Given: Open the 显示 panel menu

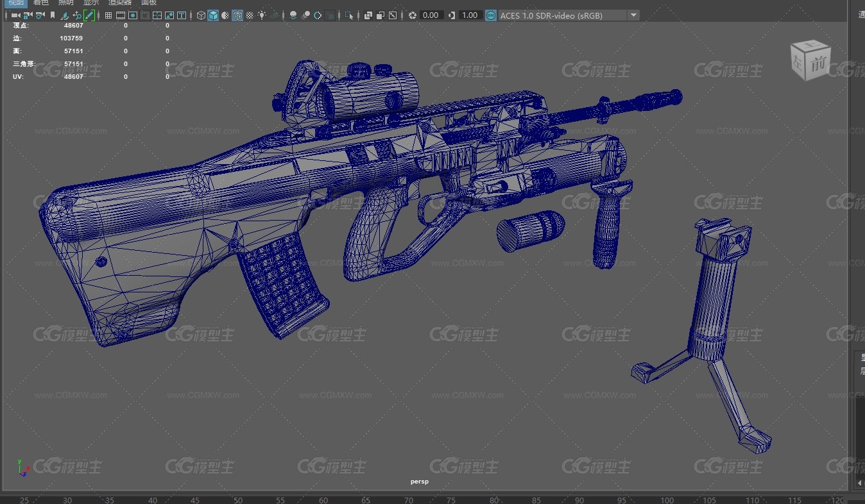Looking at the screenshot, I should tap(90, 3).
